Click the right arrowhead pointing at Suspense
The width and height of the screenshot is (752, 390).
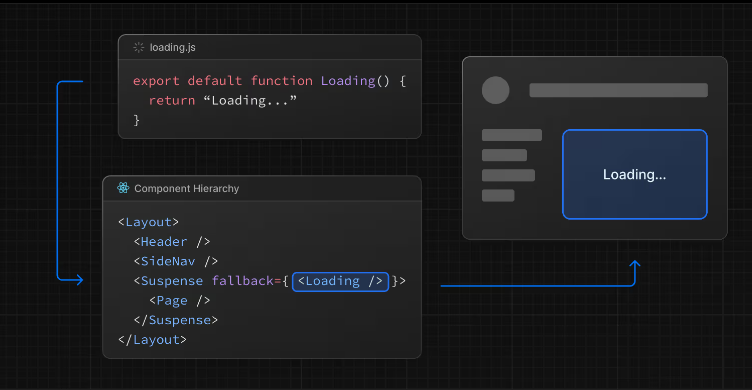[x=79, y=280]
